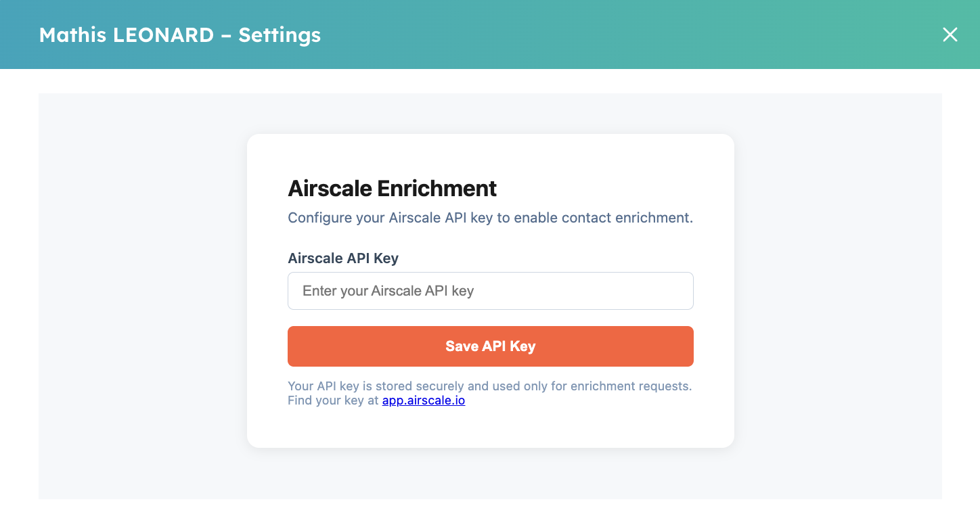The height and width of the screenshot is (506, 980).
Task: Select the Airscale API Key label
Action: (x=343, y=258)
